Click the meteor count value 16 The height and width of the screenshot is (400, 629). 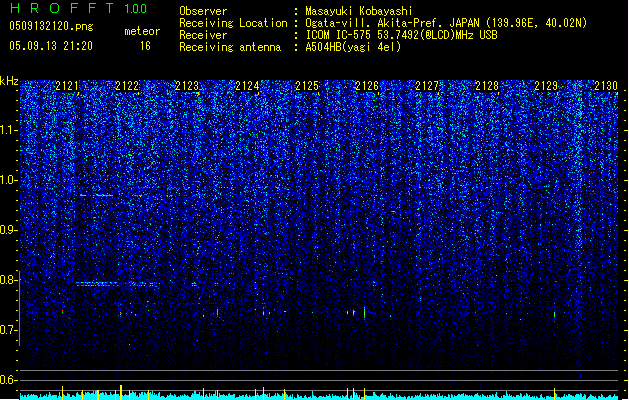pyautogui.click(x=145, y=46)
